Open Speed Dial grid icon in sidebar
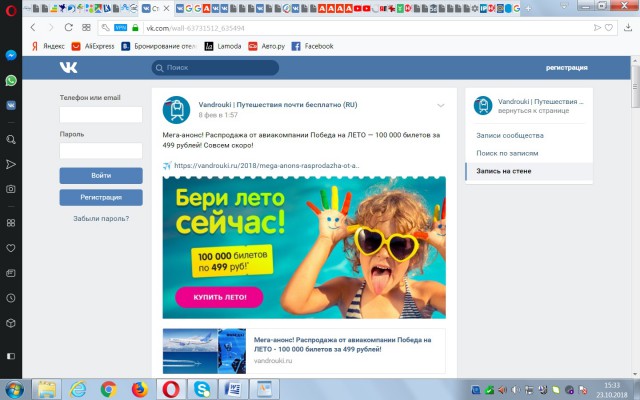Viewport: 640px width, 400px height. pyautogui.click(x=11, y=223)
